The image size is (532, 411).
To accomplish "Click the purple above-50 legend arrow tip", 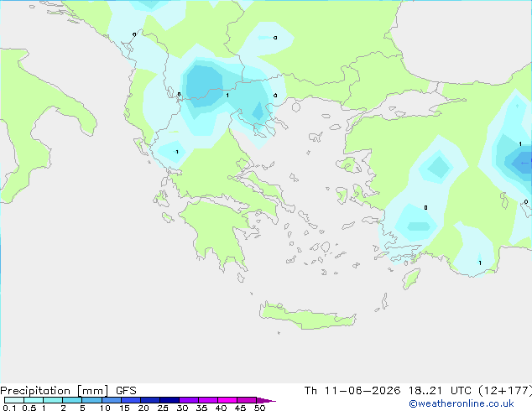I will [x=266, y=400].
